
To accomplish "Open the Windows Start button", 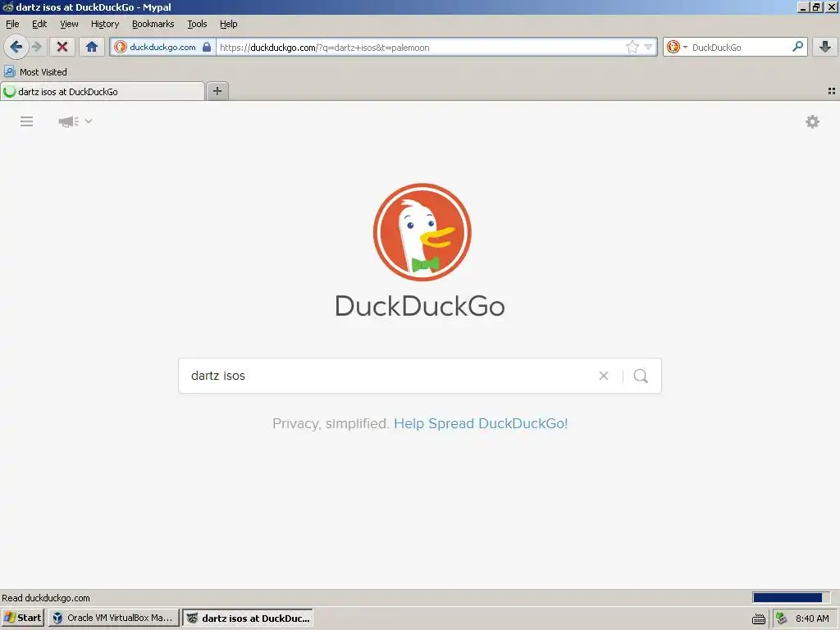I will 22,618.
